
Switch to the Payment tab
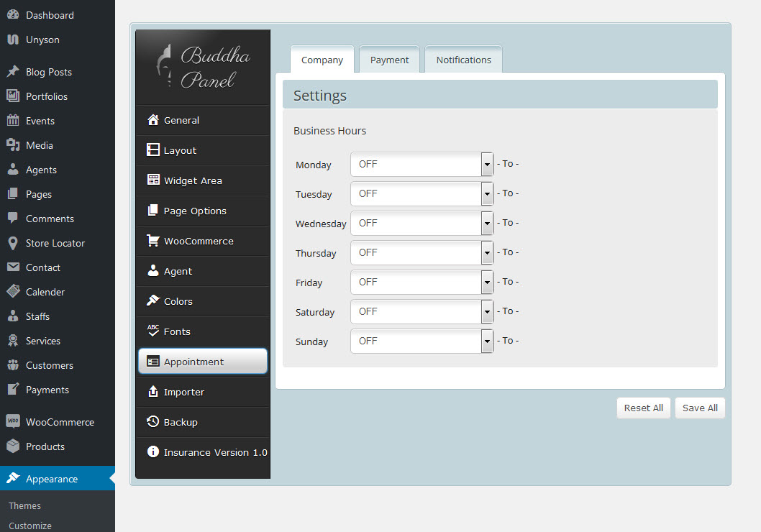[389, 60]
